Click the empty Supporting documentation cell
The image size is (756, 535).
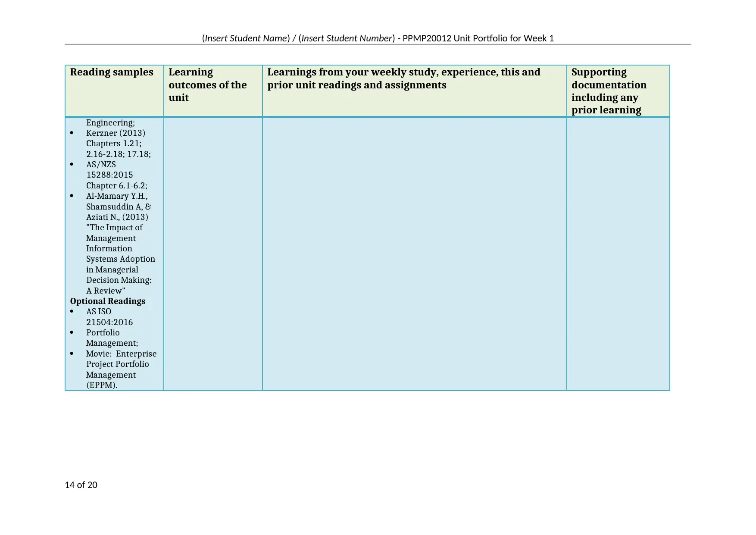(618, 254)
